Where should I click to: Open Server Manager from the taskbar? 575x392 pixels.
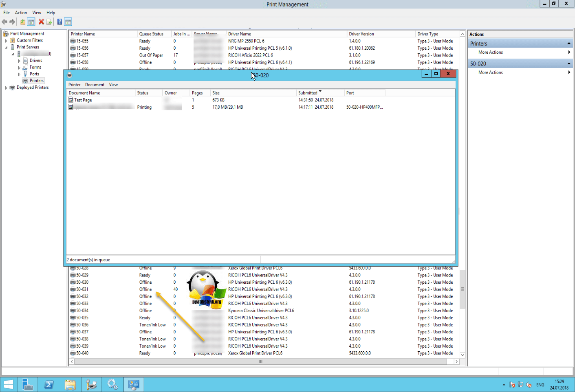coord(28,384)
